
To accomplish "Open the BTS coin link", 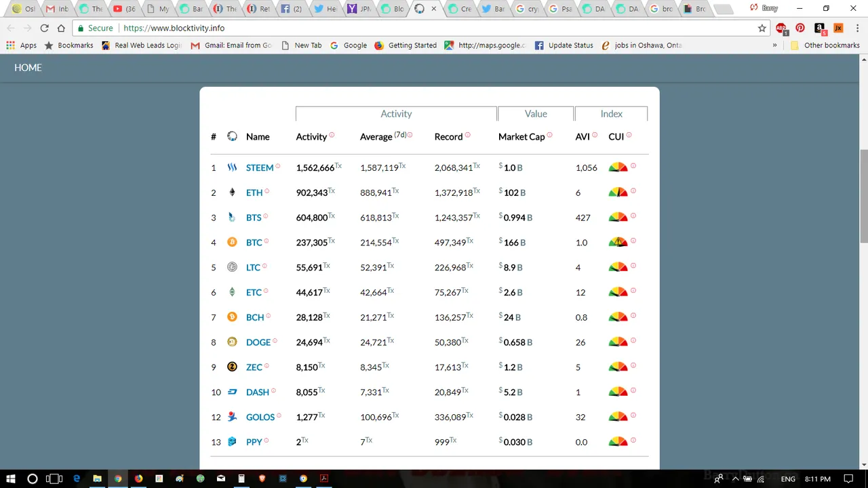I will click(x=254, y=218).
